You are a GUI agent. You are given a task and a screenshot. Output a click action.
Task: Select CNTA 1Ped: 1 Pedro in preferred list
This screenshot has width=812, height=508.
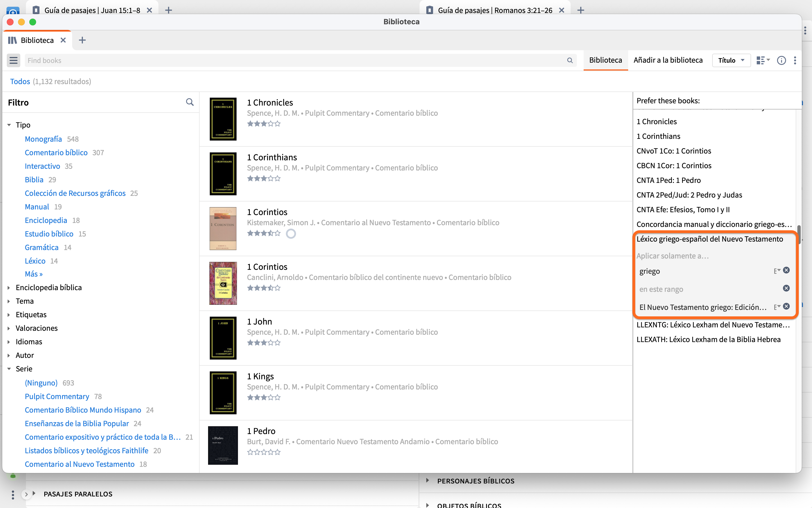click(668, 180)
